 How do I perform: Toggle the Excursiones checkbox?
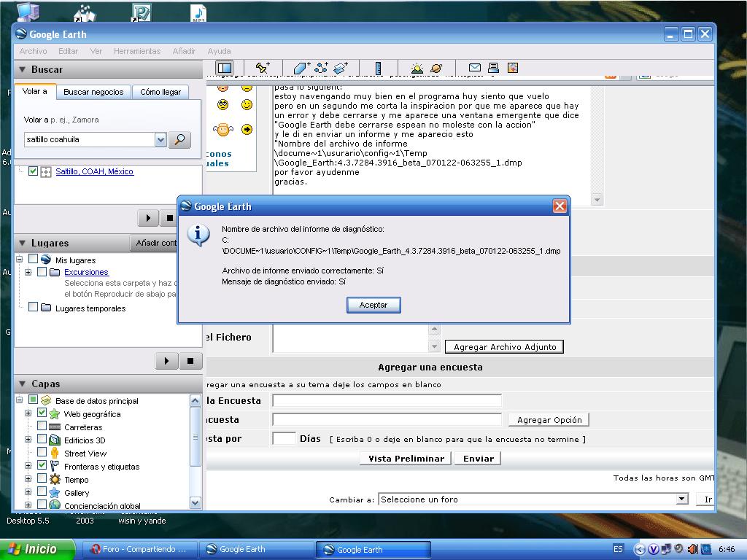[42, 271]
